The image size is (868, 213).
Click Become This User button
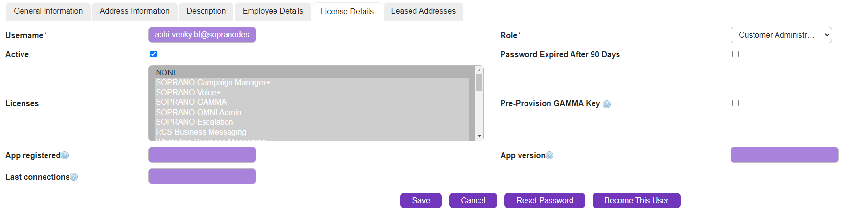636,201
